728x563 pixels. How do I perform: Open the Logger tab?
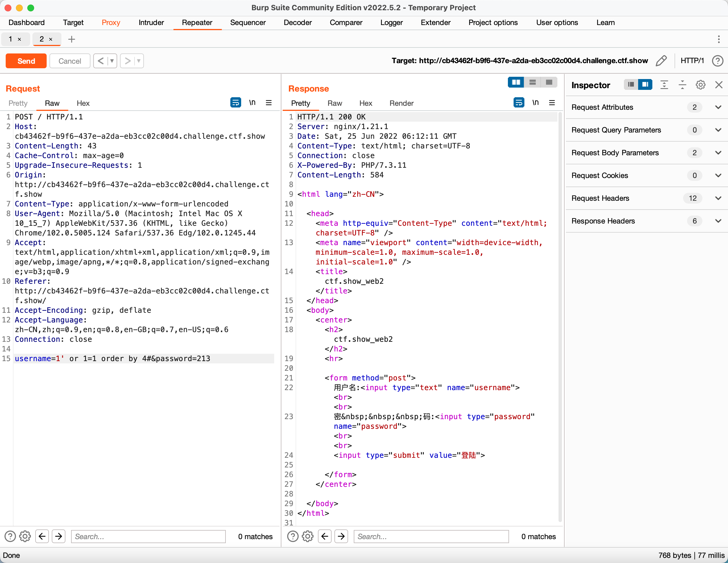(x=391, y=23)
